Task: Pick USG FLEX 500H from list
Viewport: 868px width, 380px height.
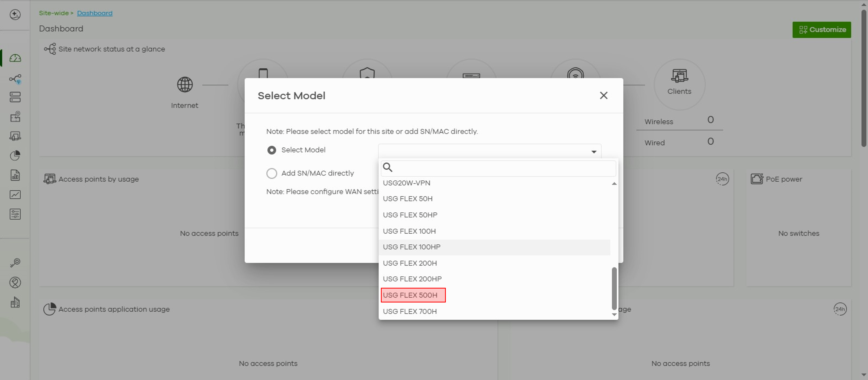Action: [410, 295]
